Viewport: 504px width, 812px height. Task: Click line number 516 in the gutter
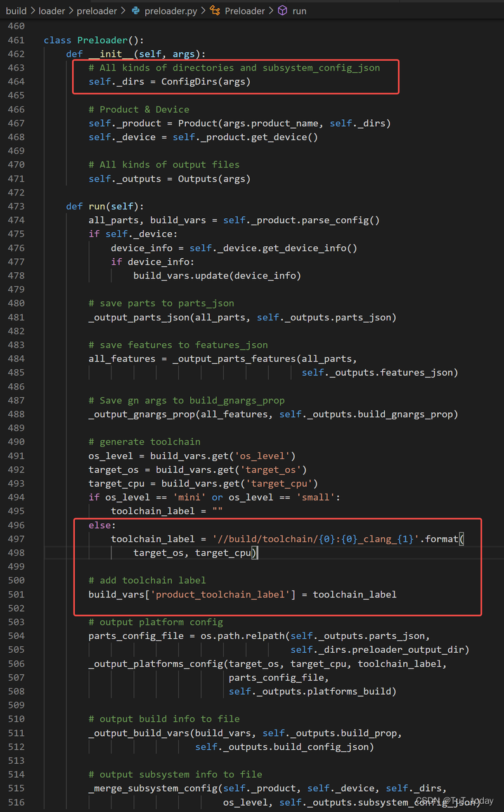(15, 802)
